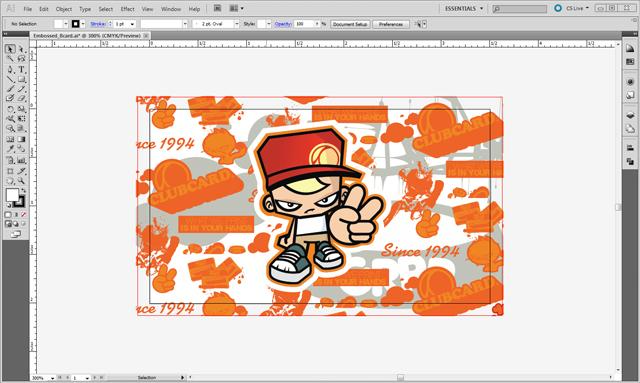Select the Zoom magnifier tool

click(22, 181)
